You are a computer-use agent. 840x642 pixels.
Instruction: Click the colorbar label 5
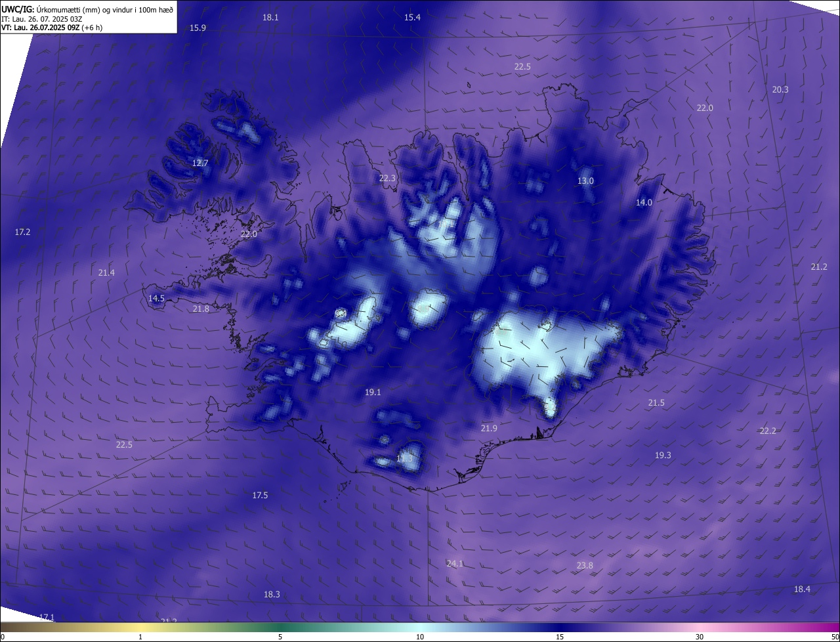pyautogui.click(x=280, y=637)
